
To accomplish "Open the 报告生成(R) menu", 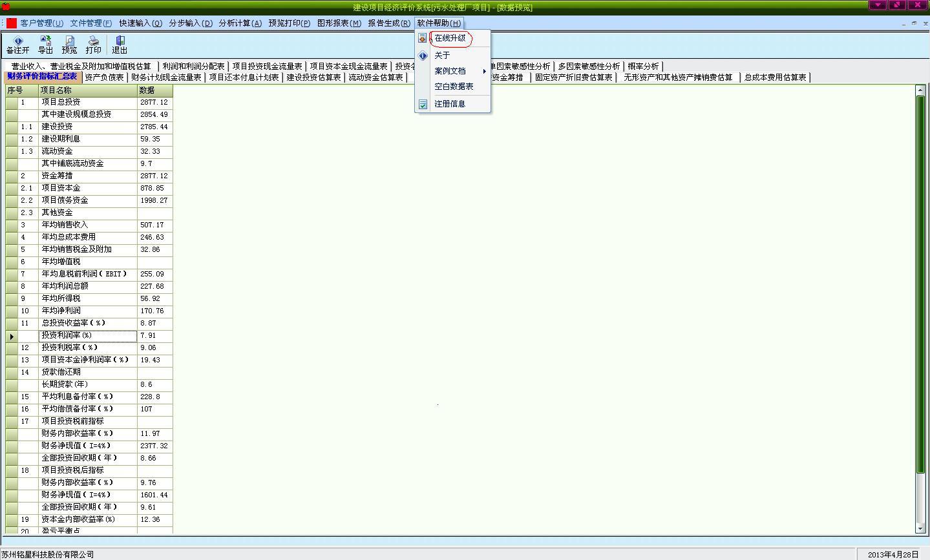I will coord(389,23).
